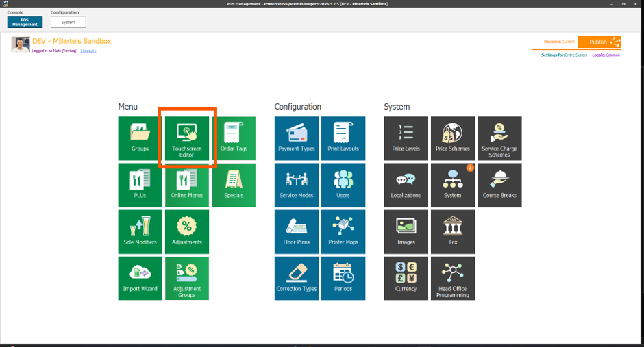
Task: Open the Images tile
Action: click(x=406, y=232)
